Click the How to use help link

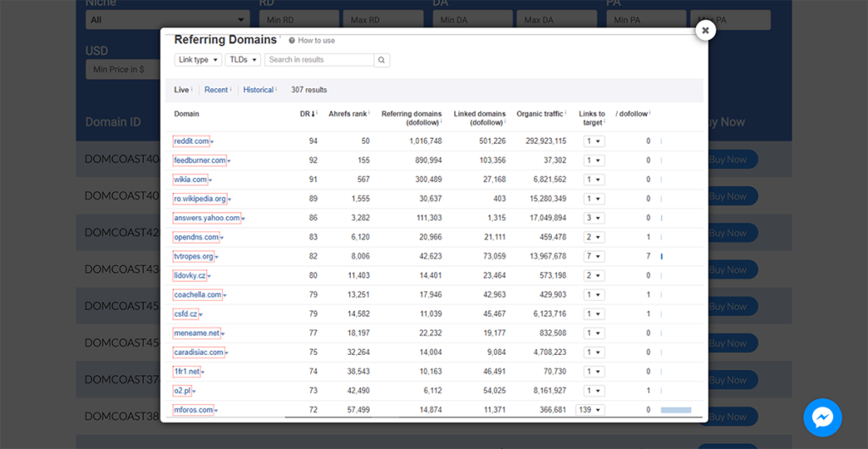pos(312,41)
